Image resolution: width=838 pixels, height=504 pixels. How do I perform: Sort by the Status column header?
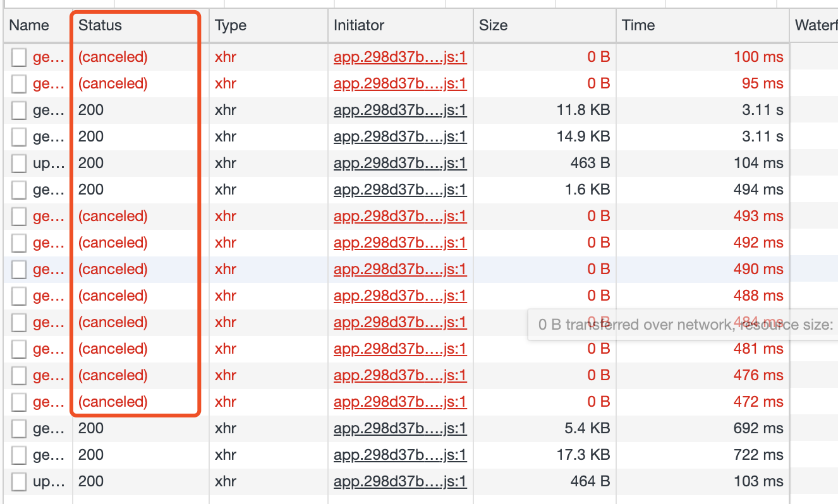100,26
